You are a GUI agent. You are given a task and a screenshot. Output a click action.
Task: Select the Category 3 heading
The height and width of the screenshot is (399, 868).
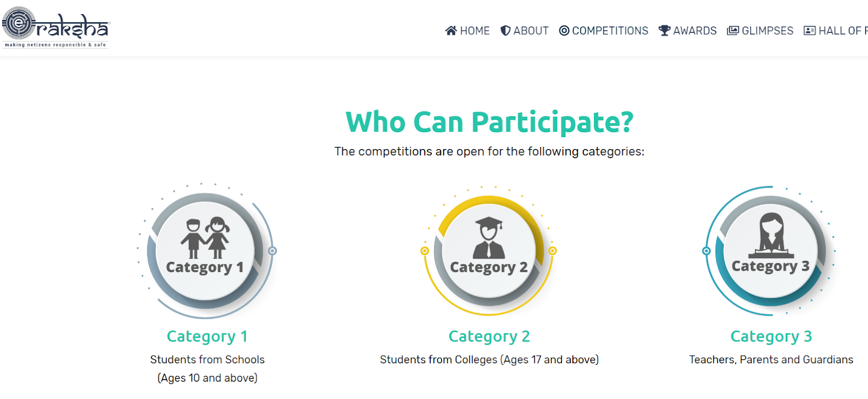coord(771,337)
